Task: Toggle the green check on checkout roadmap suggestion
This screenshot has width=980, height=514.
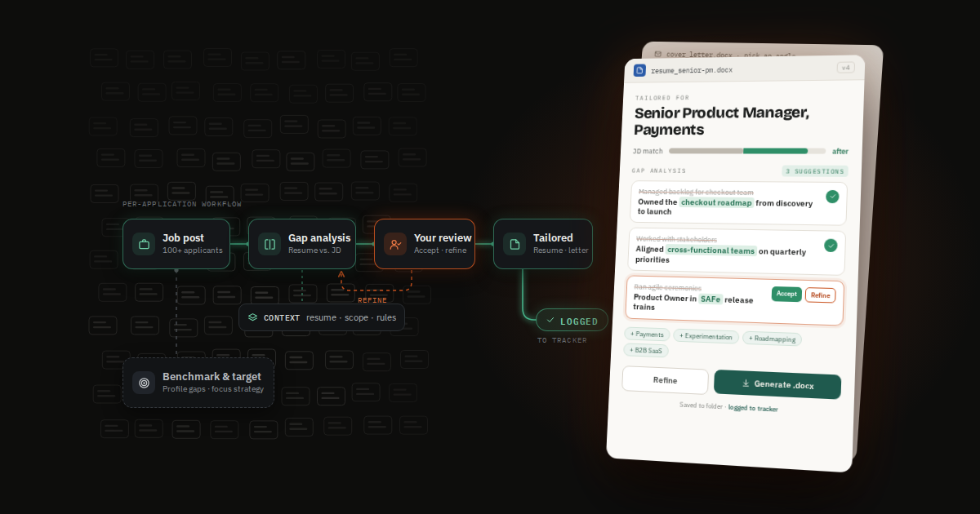Action: tap(832, 197)
